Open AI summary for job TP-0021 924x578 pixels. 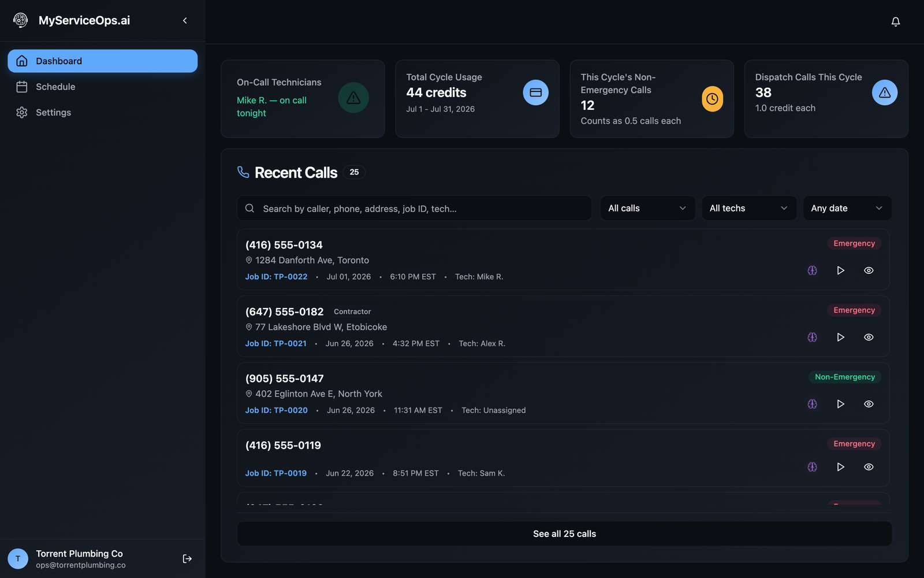[813, 337]
